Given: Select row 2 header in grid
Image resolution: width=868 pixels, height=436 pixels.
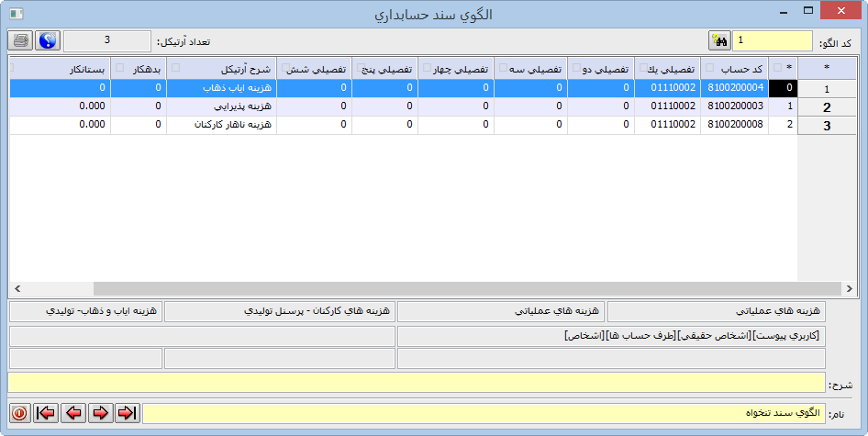Looking at the screenshot, I should coord(826,107).
